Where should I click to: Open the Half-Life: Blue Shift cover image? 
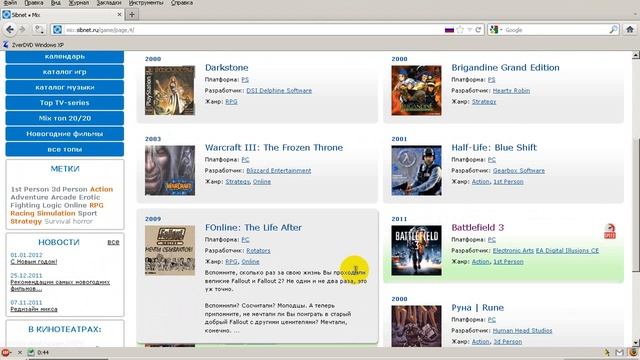pos(416,170)
